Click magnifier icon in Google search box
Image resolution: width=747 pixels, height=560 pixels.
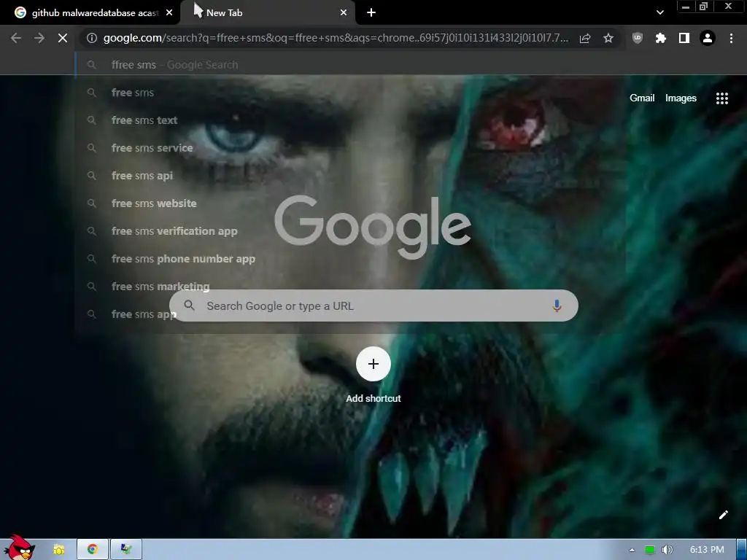pos(189,306)
